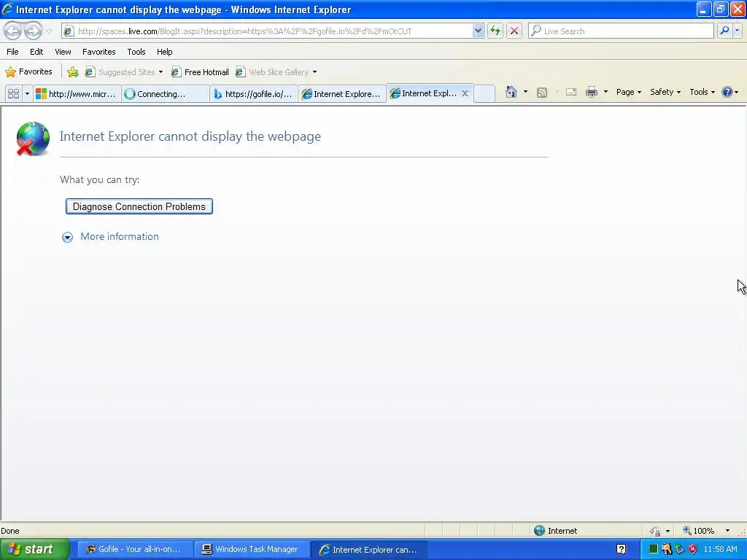747x560 pixels.
Task: Open the File menu
Action: pos(13,52)
